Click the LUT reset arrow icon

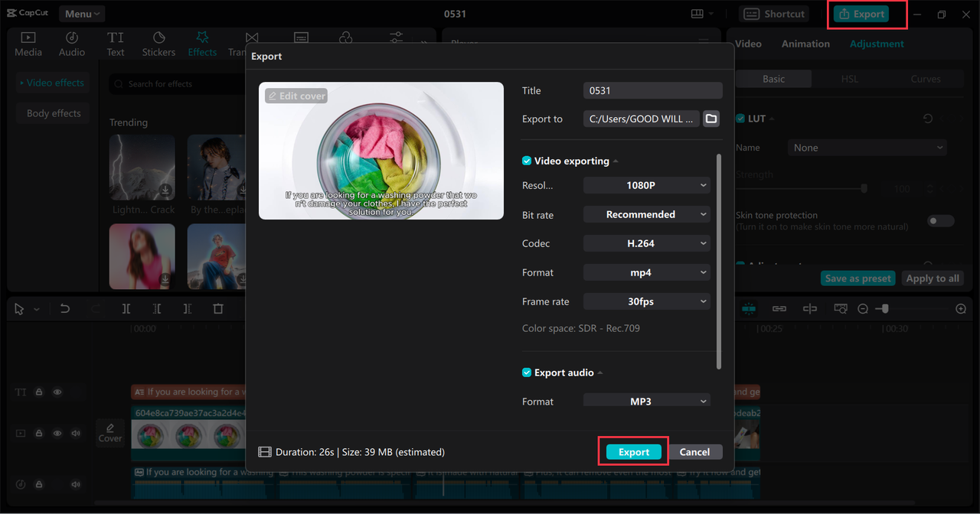coord(928,119)
